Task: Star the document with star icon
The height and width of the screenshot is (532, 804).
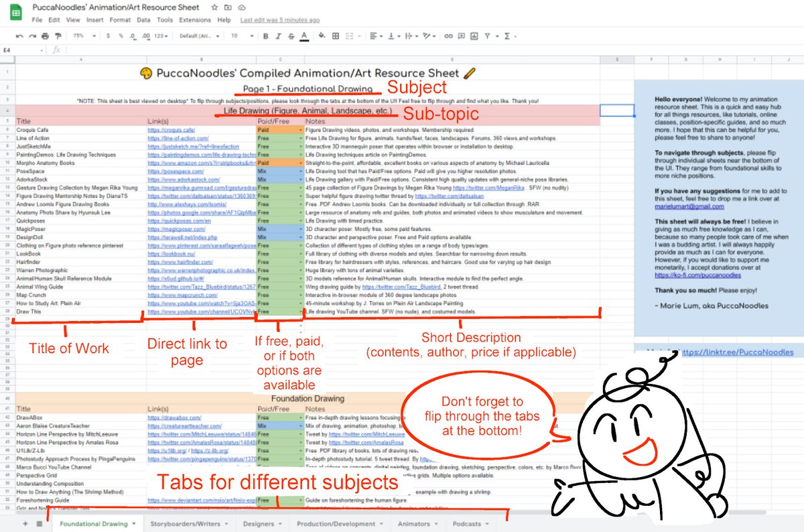Action: pyautogui.click(x=214, y=7)
